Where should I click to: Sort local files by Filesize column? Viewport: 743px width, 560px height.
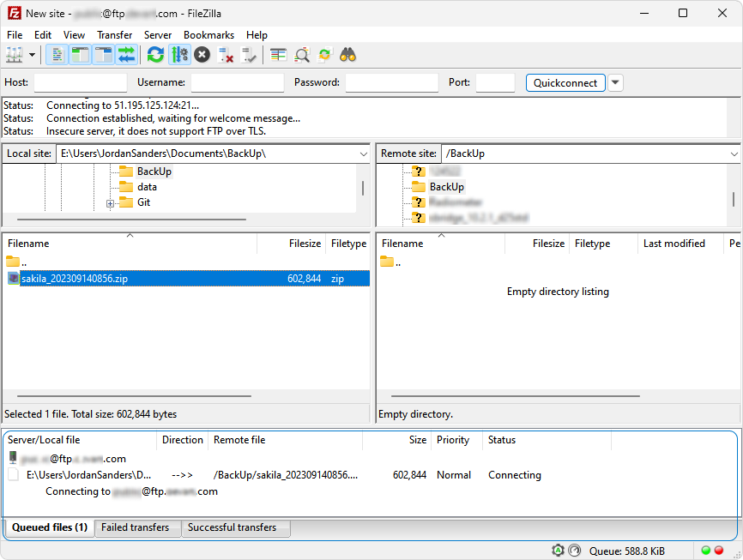pos(291,244)
